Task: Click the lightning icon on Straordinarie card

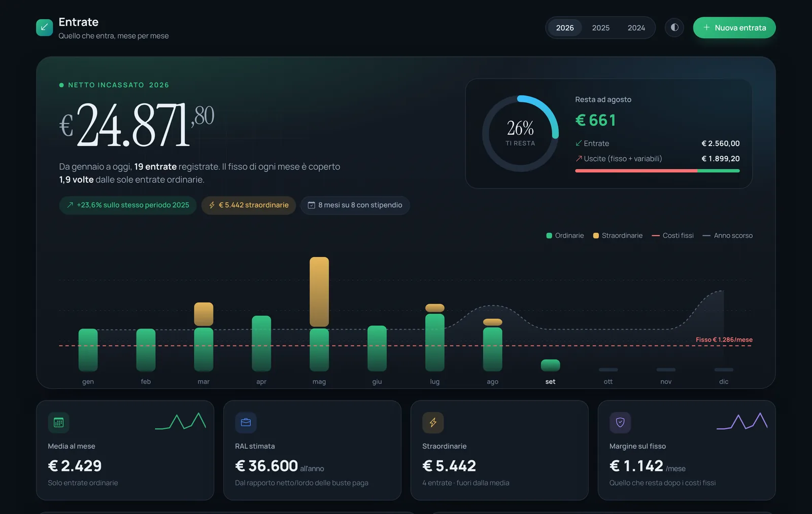Action: click(x=433, y=422)
